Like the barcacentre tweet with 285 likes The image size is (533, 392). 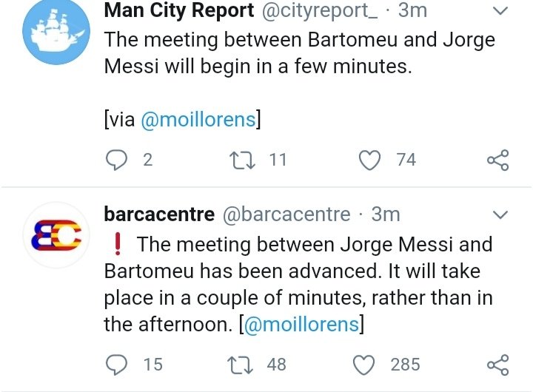[x=364, y=365]
